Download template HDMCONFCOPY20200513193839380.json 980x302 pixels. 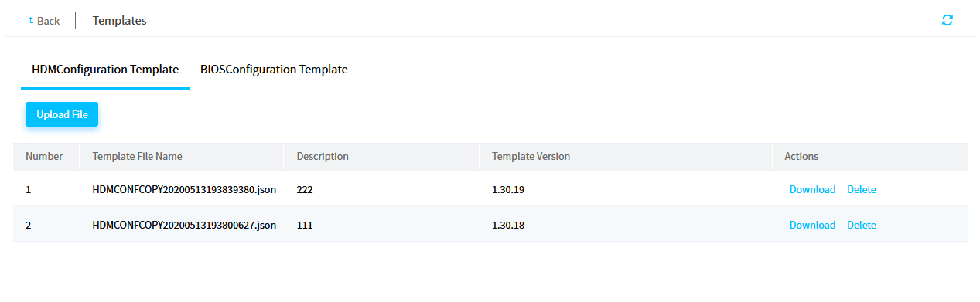(812, 189)
